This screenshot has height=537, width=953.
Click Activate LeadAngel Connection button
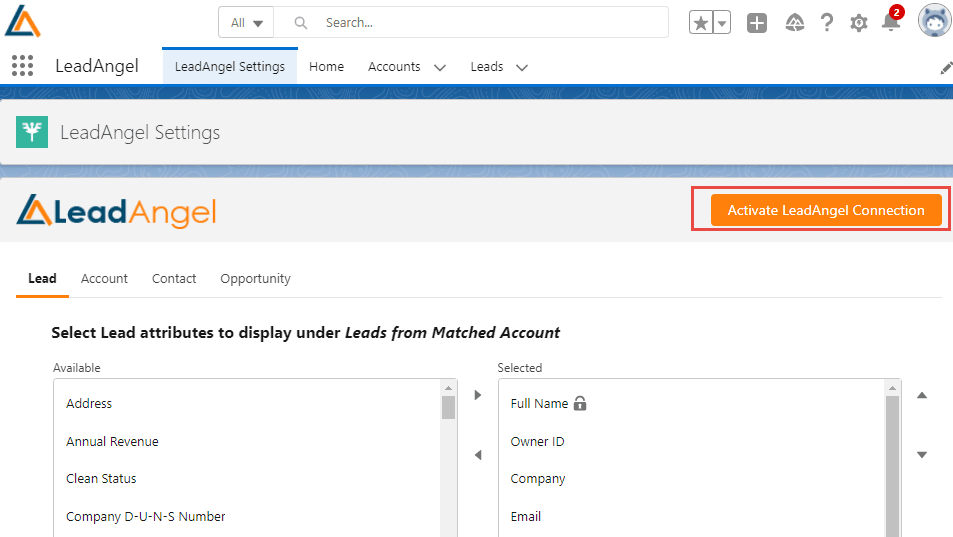[x=826, y=210]
